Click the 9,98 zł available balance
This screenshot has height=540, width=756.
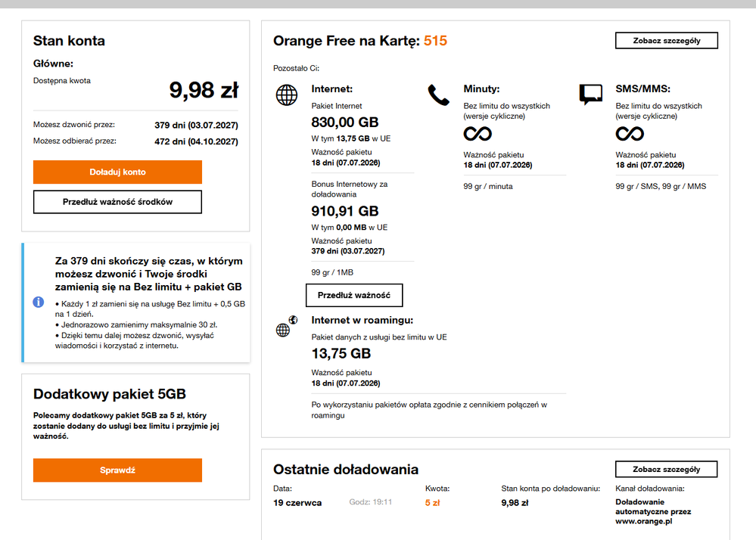(204, 90)
